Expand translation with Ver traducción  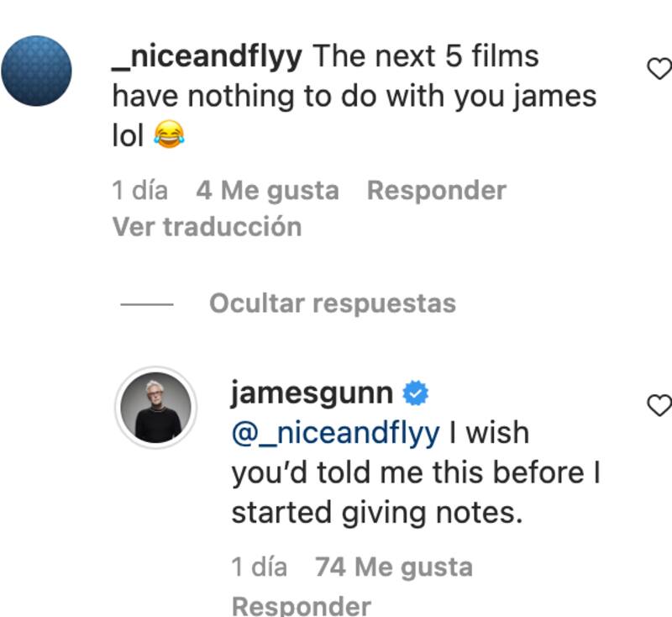pyautogui.click(x=207, y=226)
